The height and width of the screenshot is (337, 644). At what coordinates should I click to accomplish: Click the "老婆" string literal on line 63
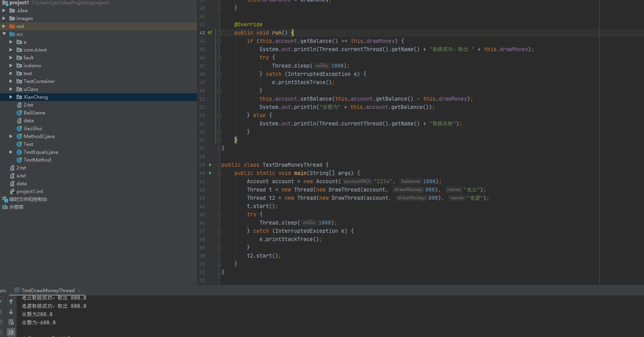click(475, 198)
